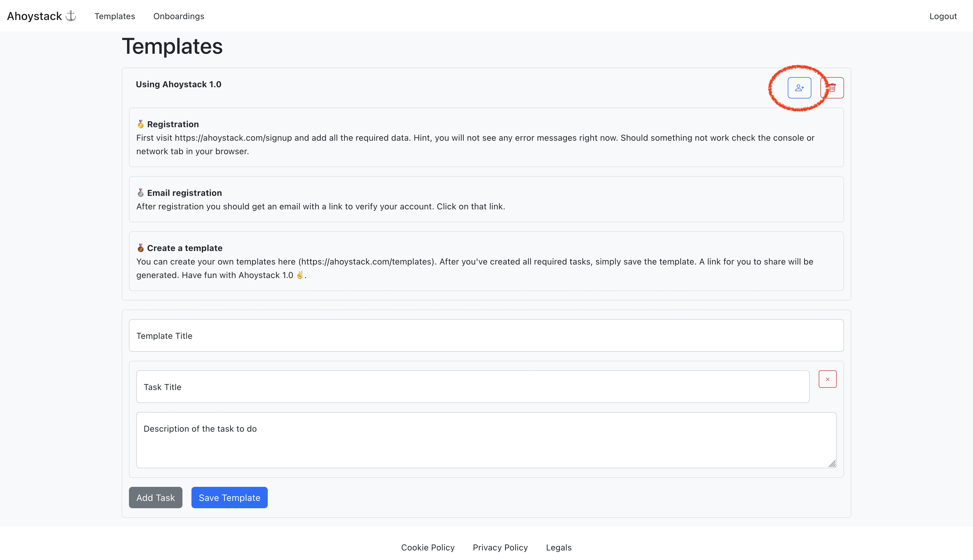Viewport: 973px width, 560px height.
Task: Click the 'Create a template' task heading
Action: tap(185, 248)
